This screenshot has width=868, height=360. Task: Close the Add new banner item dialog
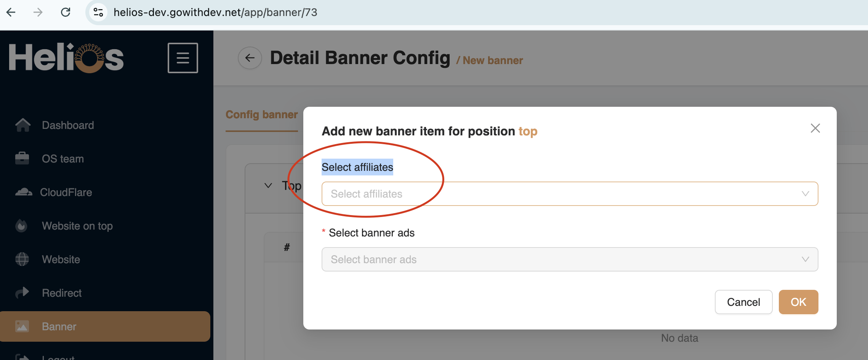pyautogui.click(x=815, y=128)
